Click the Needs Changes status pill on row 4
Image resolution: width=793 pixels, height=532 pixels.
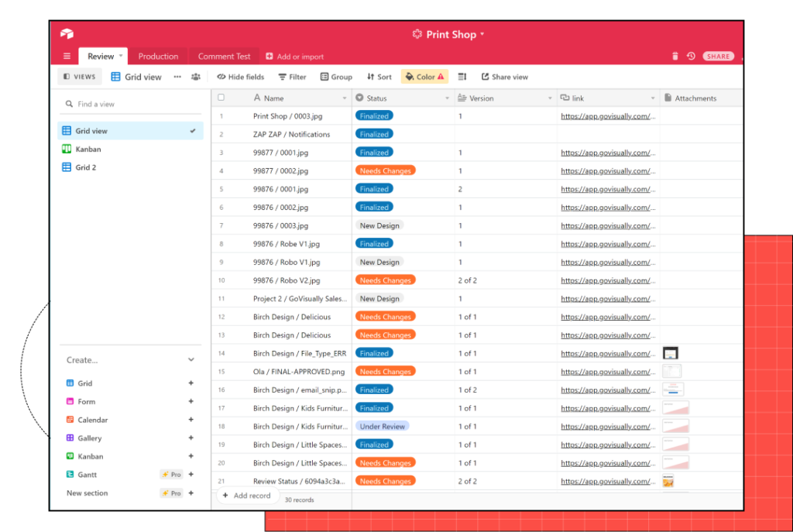click(385, 170)
